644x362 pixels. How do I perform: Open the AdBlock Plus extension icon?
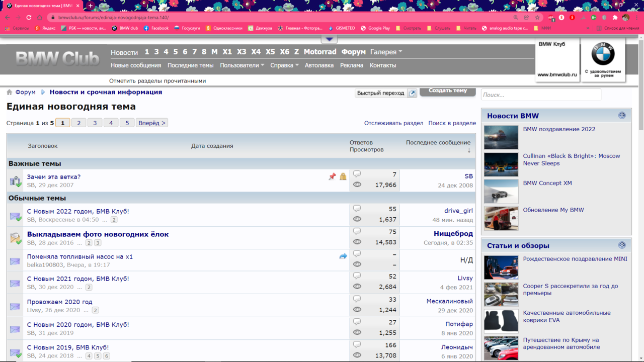click(551, 18)
